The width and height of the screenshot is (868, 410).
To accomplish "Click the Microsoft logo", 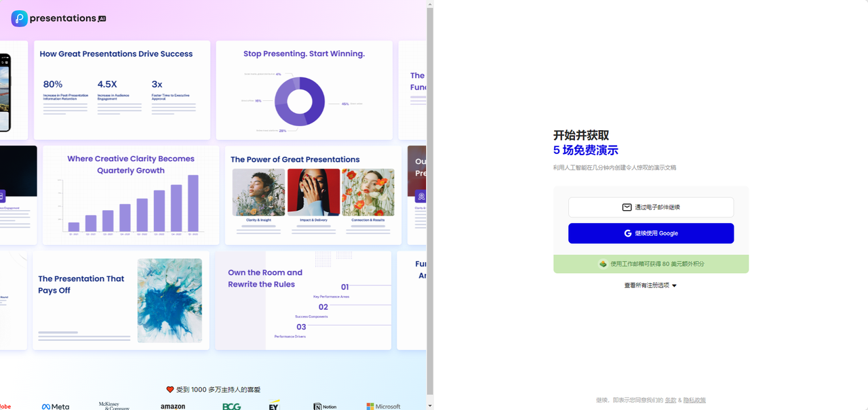I will coord(384,407).
